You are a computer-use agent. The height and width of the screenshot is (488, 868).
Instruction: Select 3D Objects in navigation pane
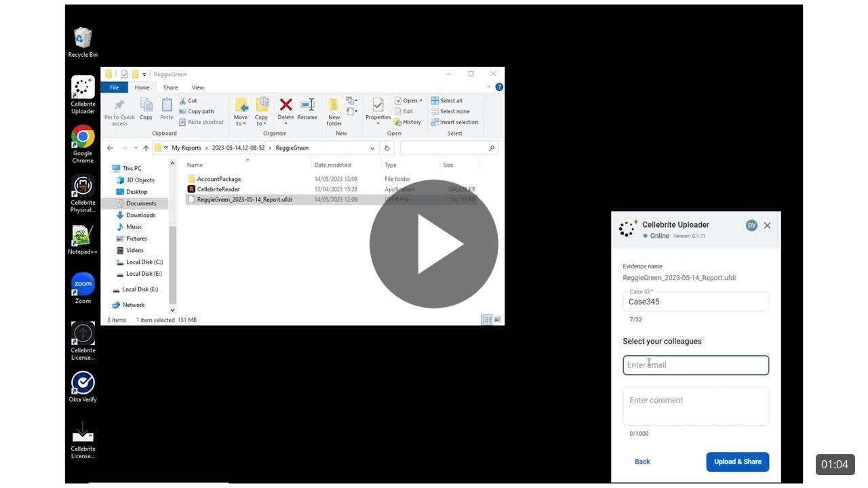(x=135, y=180)
